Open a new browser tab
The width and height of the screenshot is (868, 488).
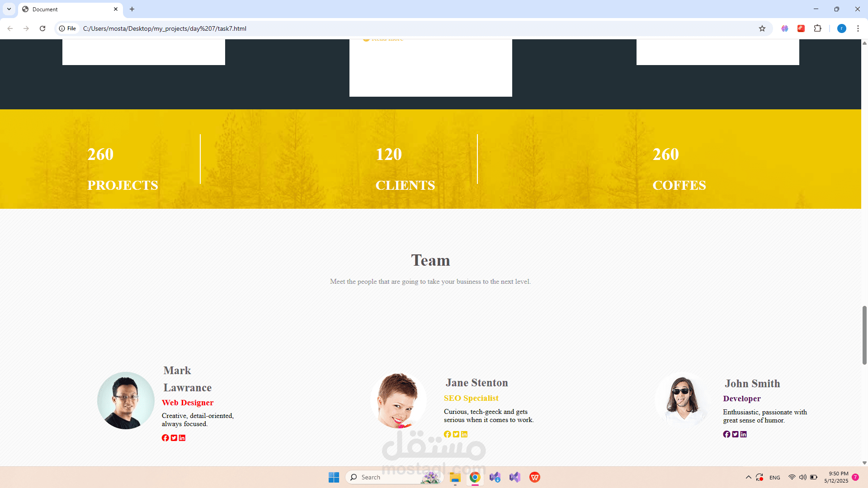point(132,9)
